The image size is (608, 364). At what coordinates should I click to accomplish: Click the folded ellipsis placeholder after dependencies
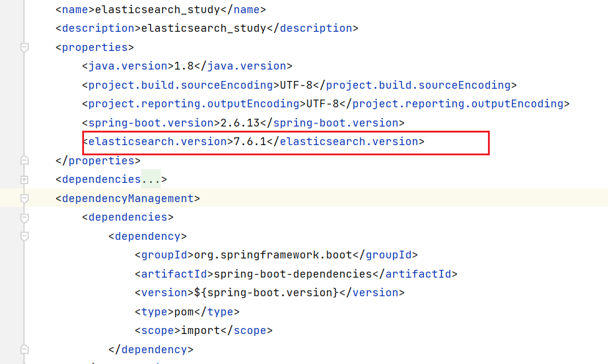[150, 179]
